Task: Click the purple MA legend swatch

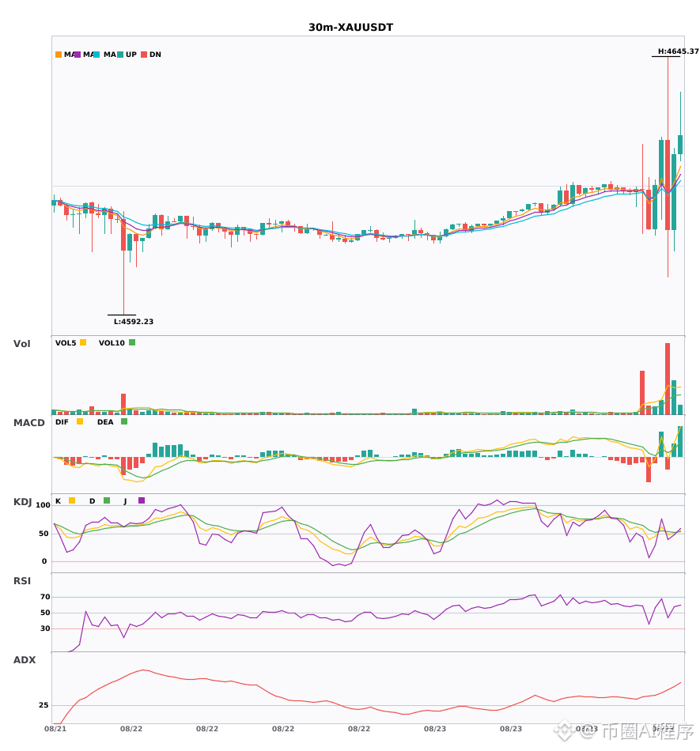Action: (78, 55)
